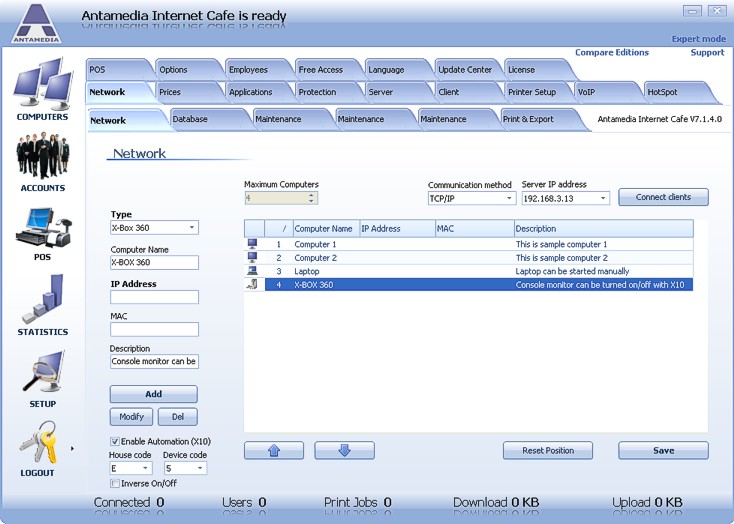Click the Description input field

click(x=154, y=362)
